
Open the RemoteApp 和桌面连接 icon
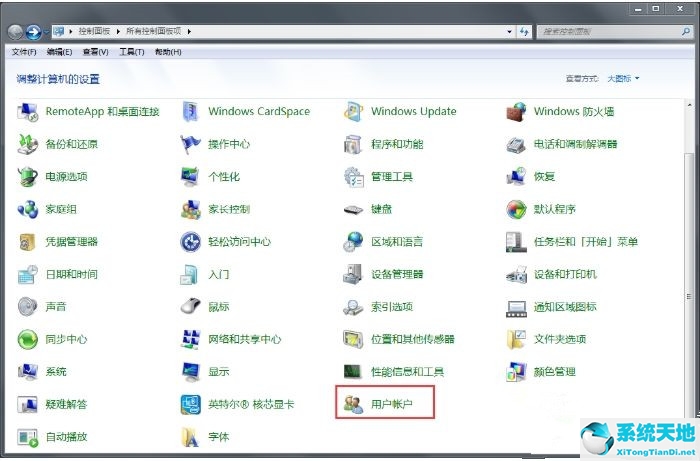click(x=28, y=112)
